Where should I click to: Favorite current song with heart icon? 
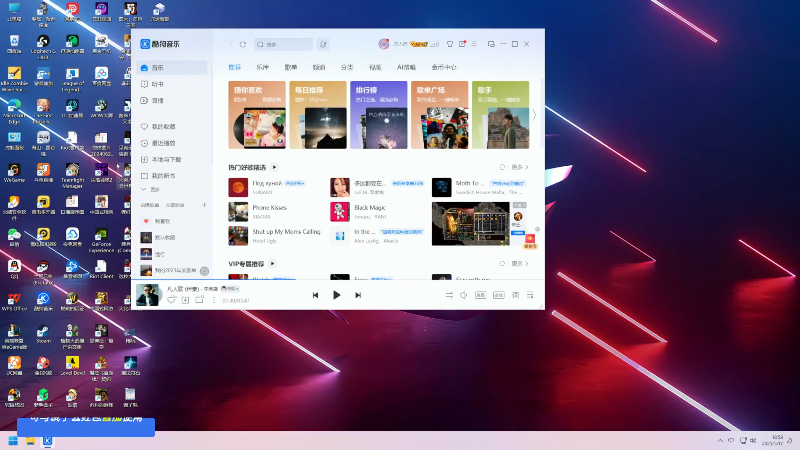pyautogui.click(x=171, y=300)
